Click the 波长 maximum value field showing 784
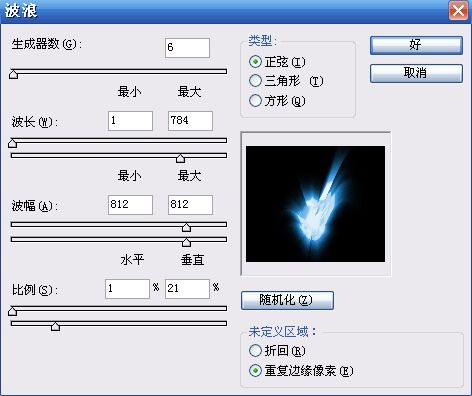The width and height of the screenshot is (472, 396). 190,121
